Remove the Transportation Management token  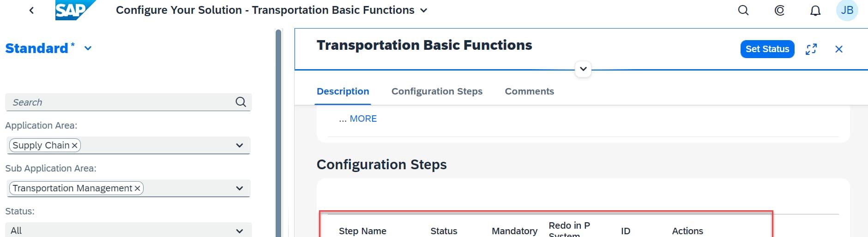pos(137,189)
